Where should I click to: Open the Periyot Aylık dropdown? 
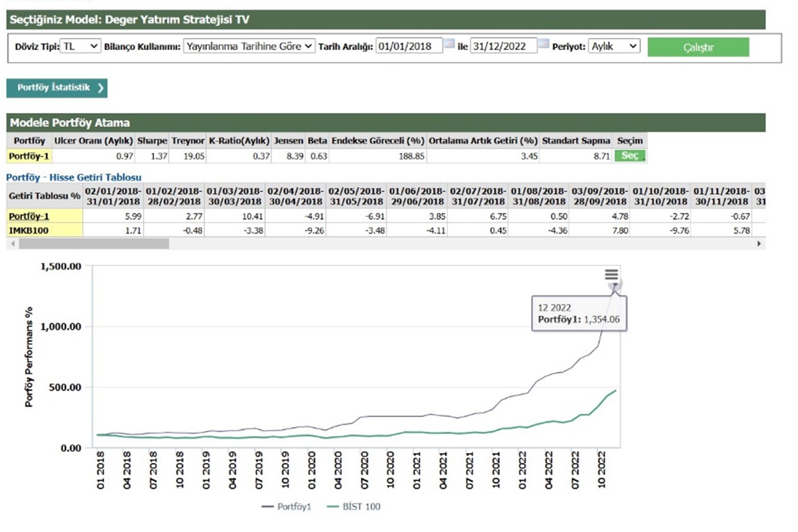[614, 46]
